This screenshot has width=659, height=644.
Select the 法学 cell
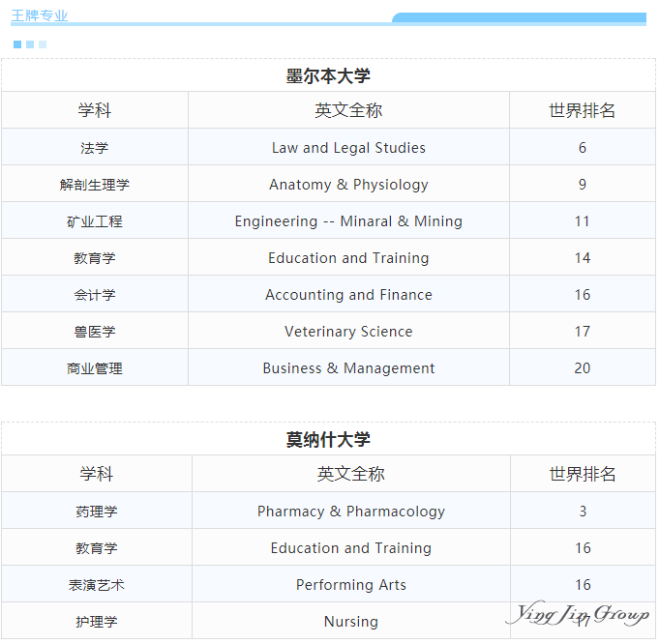(95, 147)
